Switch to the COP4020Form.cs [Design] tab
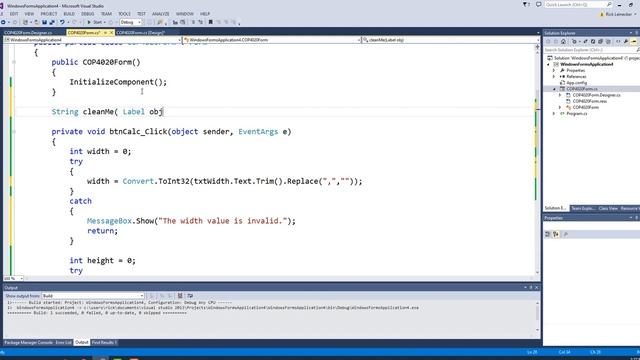This screenshot has height=360, width=640. [140, 32]
